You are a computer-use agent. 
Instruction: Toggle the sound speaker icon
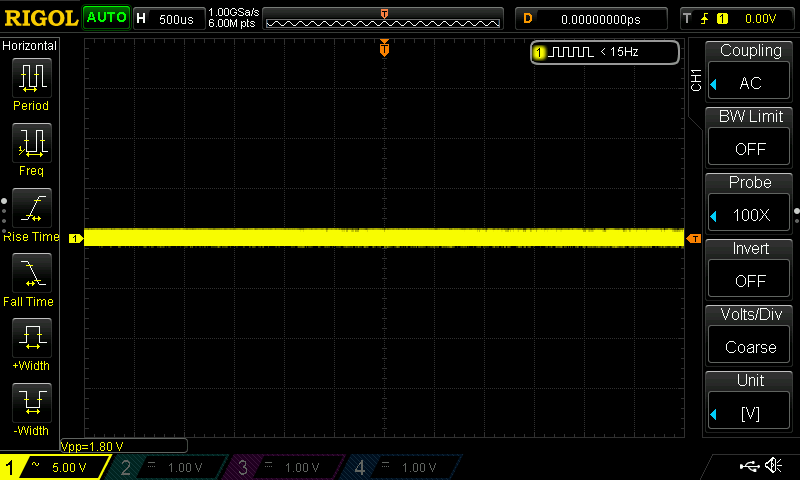click(774, 465)
